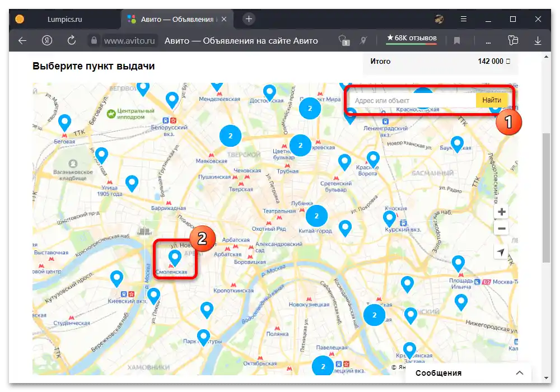The height and width of the screenshot is (392, 560).
Task: Click the map geolocation arrow button
Action: [x=501, y=252]
